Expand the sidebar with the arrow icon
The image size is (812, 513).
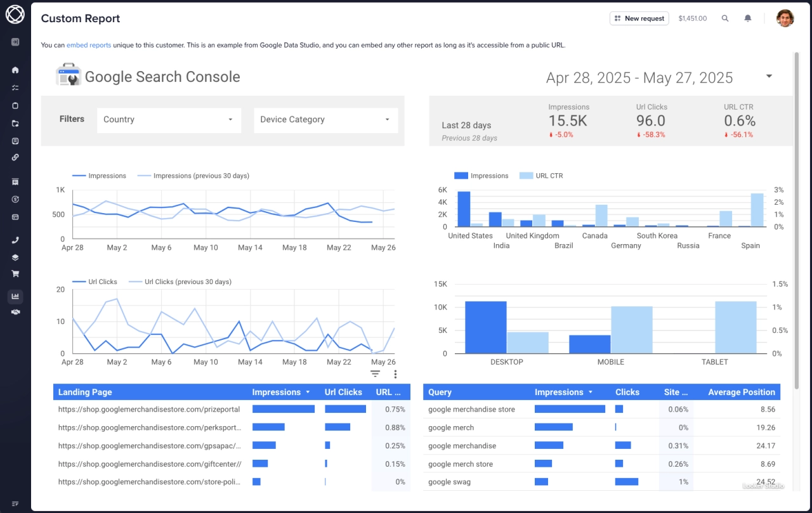pos(15,42)
